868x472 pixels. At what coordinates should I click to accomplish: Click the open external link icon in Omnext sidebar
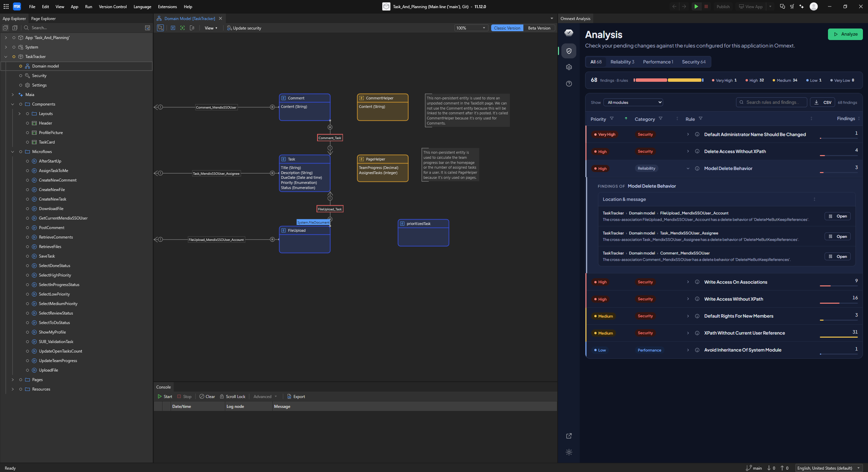[x=569, y=436]
